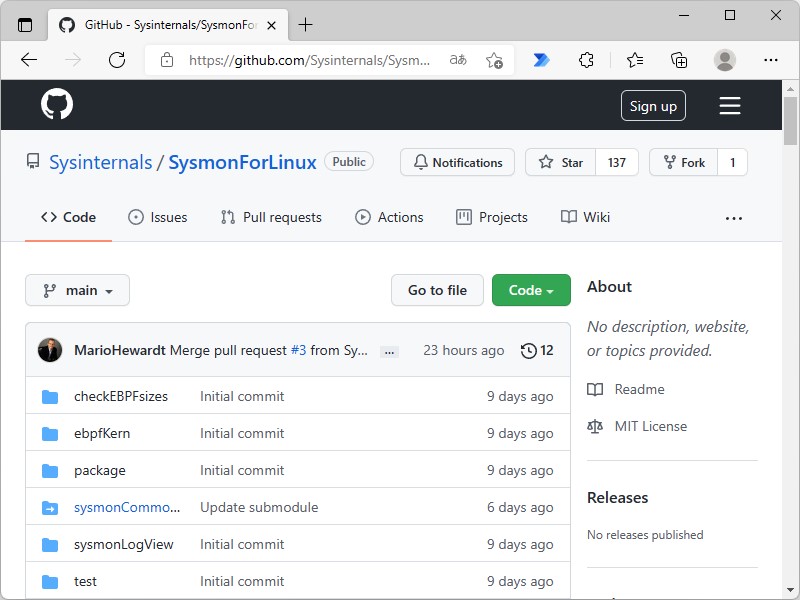Viewport: 800px width, 600px height.
Task: Toggle the read aloud/translate icon in address bar
Action: (x=458, y=60)
